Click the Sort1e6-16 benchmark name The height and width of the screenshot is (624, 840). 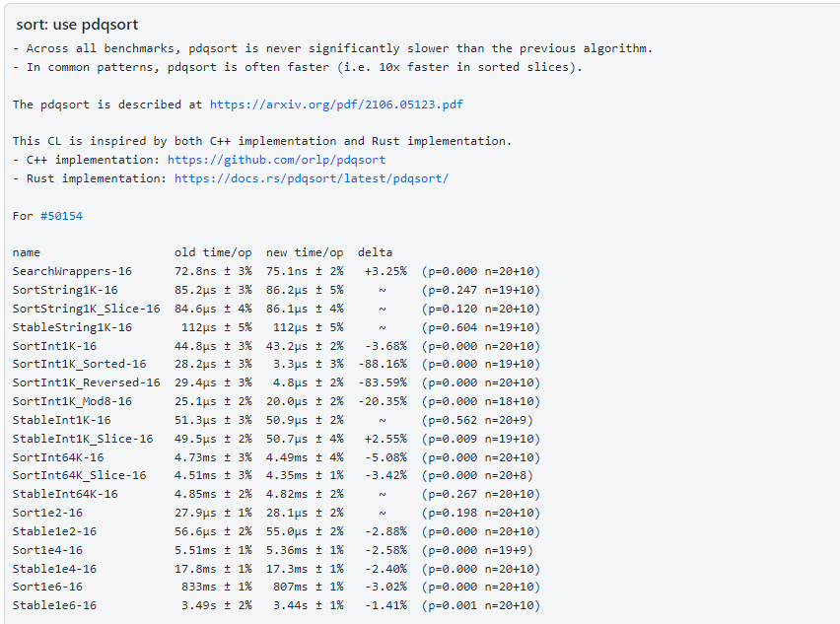47,587
